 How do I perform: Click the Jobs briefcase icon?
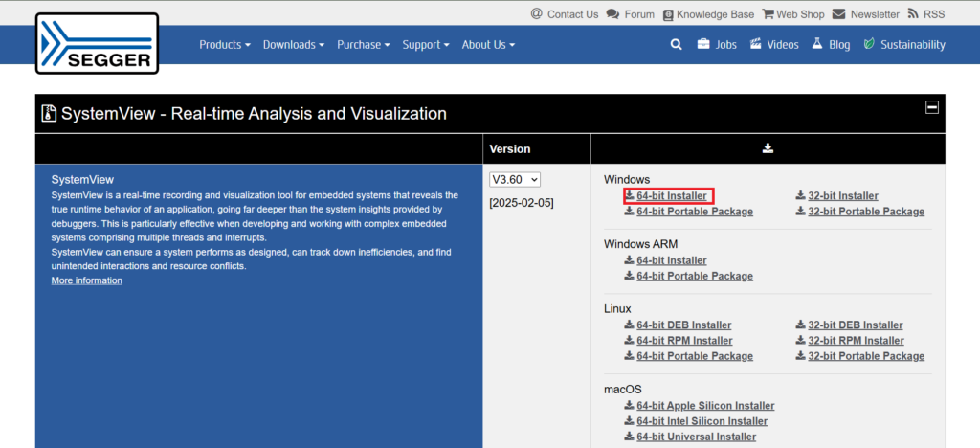pos(703,44)
